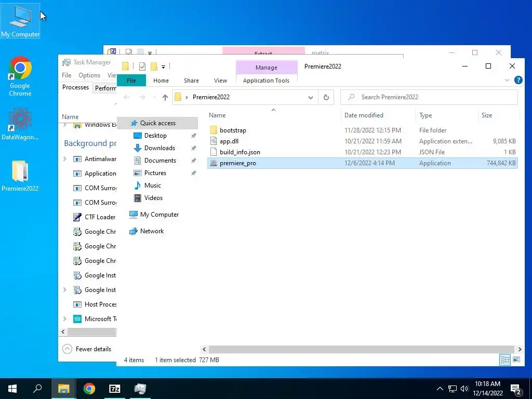Open taskbar search magnifier
Image resolution: width=532 pixels, height=399 pixels.
(37, 389)
